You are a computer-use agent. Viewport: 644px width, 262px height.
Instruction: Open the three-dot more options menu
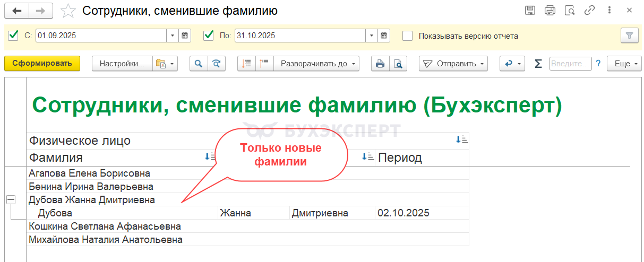609,10
